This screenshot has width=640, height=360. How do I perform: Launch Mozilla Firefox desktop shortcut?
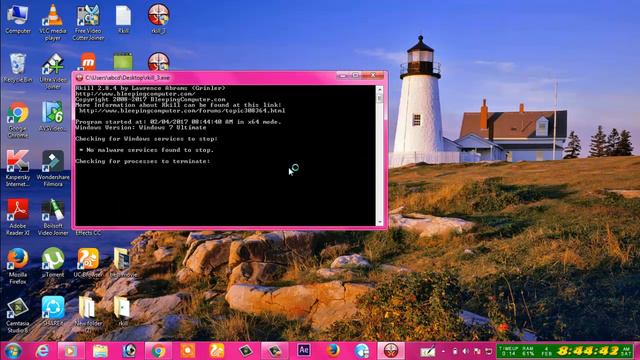18,266
